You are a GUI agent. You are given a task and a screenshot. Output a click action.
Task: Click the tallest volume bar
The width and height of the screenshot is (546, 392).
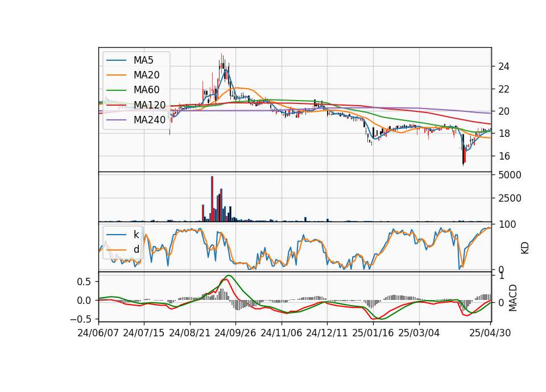coord(212,199)
